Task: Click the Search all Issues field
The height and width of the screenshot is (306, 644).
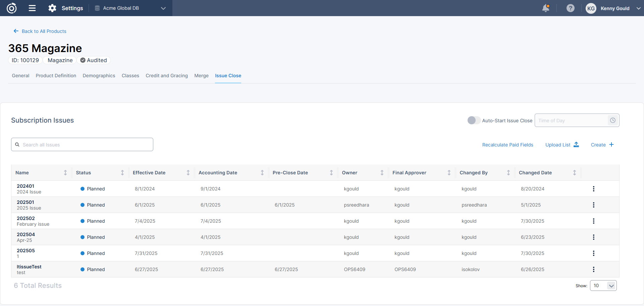Action: point(82,145)
